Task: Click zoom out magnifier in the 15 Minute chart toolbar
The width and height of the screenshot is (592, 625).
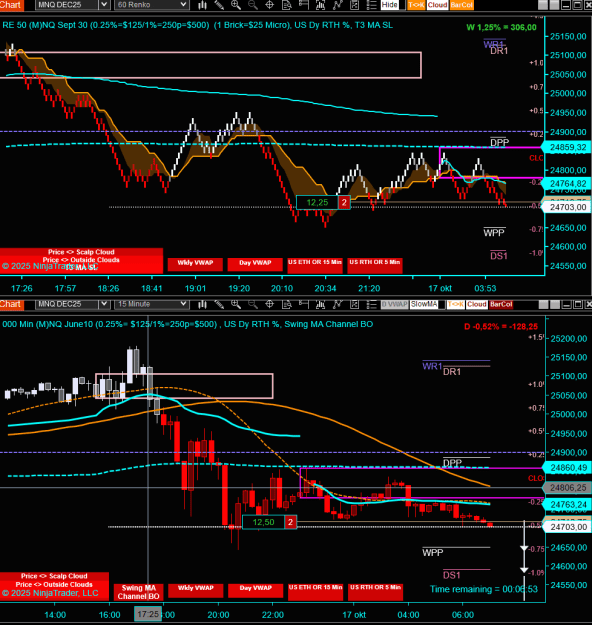Action: [x=253, y=305]
